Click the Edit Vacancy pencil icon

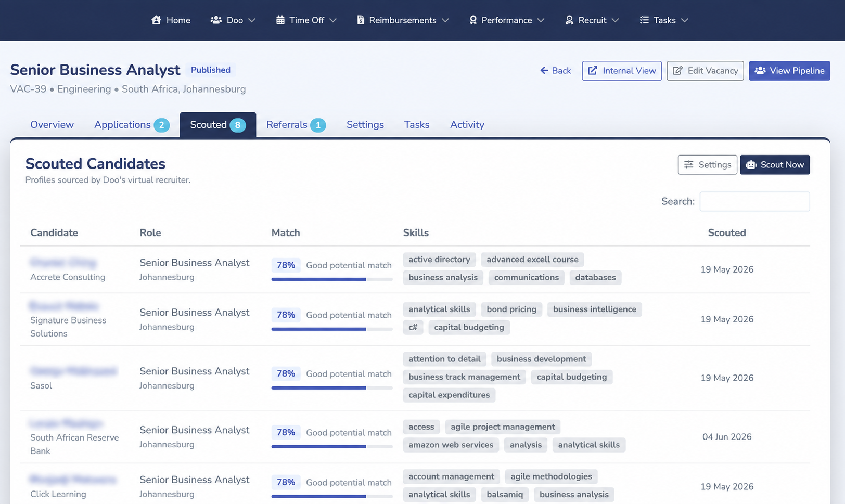click(x=677, y=71)
